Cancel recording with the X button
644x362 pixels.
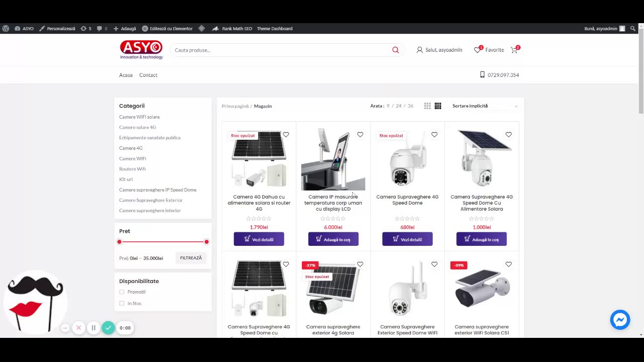[78, 328]
